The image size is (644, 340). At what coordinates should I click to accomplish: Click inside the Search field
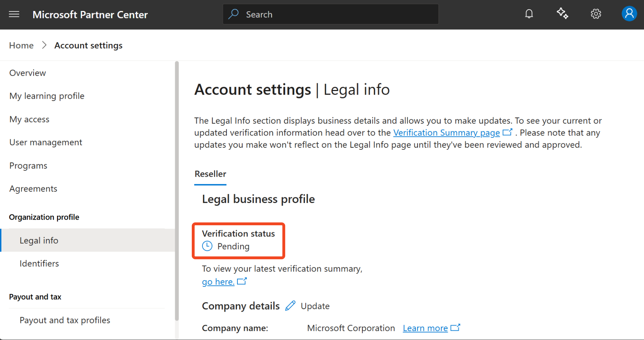(330, 14)
